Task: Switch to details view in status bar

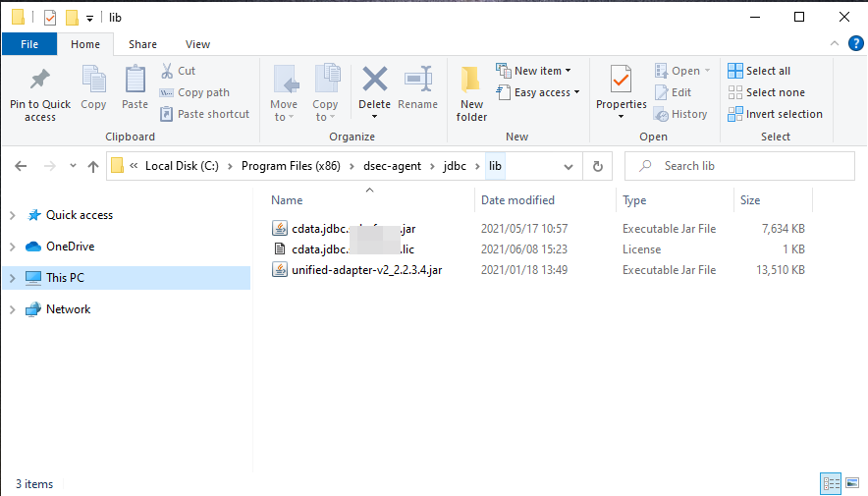Action: coord(832,483)
